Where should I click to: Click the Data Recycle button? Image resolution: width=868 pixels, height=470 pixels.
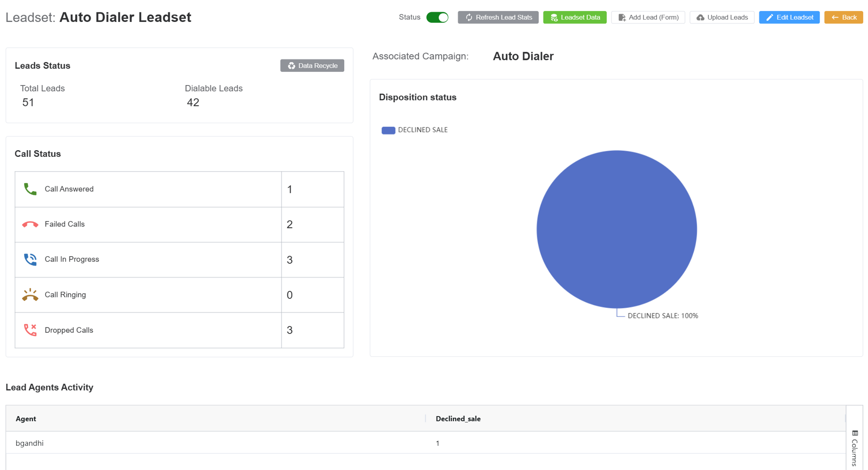pyautogui.click(x=312, y=66)
